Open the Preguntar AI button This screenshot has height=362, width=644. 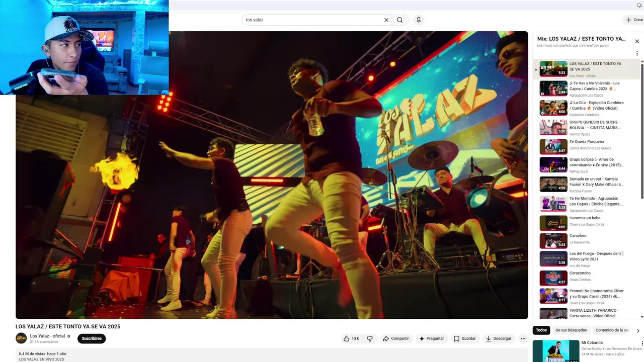[x=431, y=338]
